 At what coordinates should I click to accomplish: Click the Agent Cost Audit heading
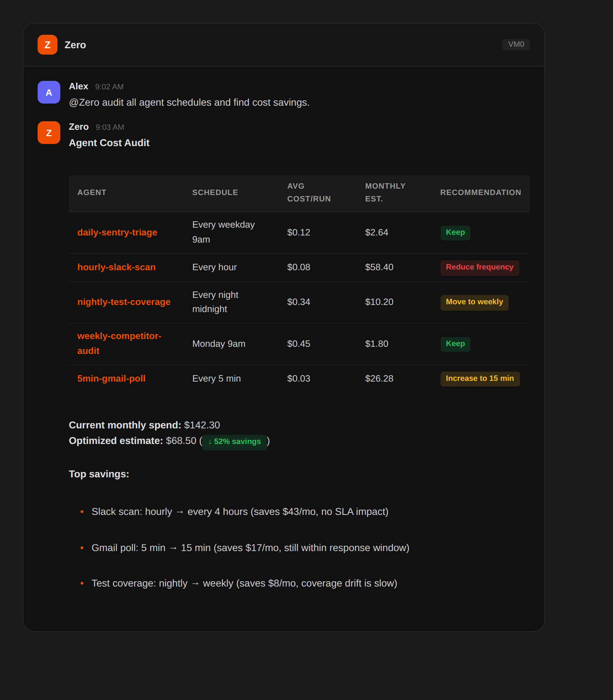(x=109, y=143)
